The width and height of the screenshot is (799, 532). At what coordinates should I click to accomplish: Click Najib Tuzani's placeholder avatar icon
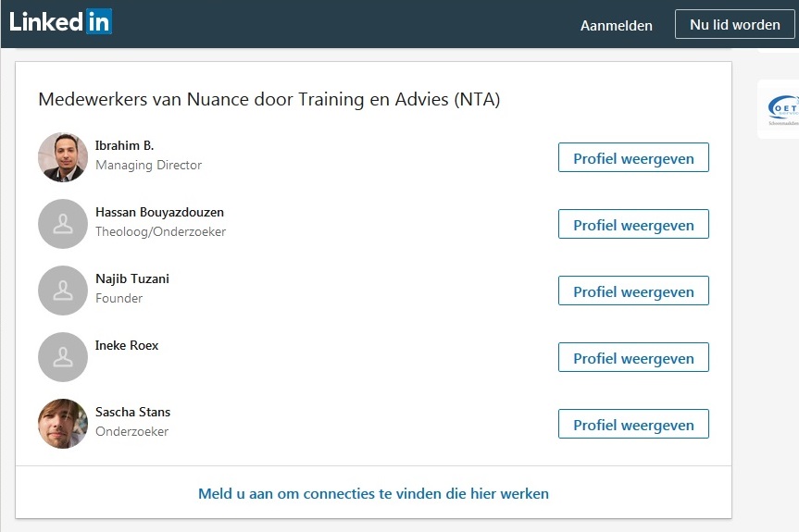coord(63,291)
